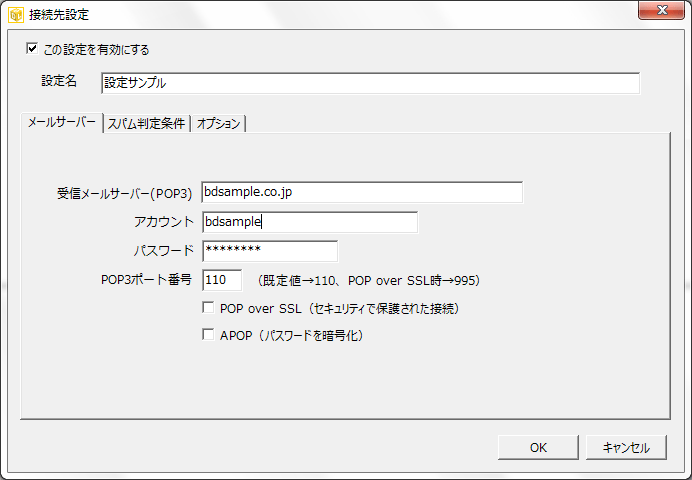The width and height of the screenshot is (692, 480).
Task: Click the port default value hint text
Action: (x=369, y=281)
